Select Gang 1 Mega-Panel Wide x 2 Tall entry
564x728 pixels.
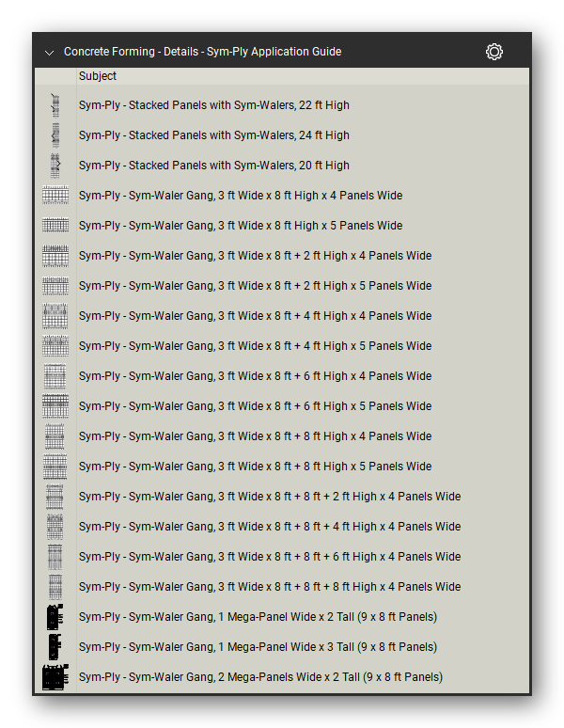click(x=258, y=617)
